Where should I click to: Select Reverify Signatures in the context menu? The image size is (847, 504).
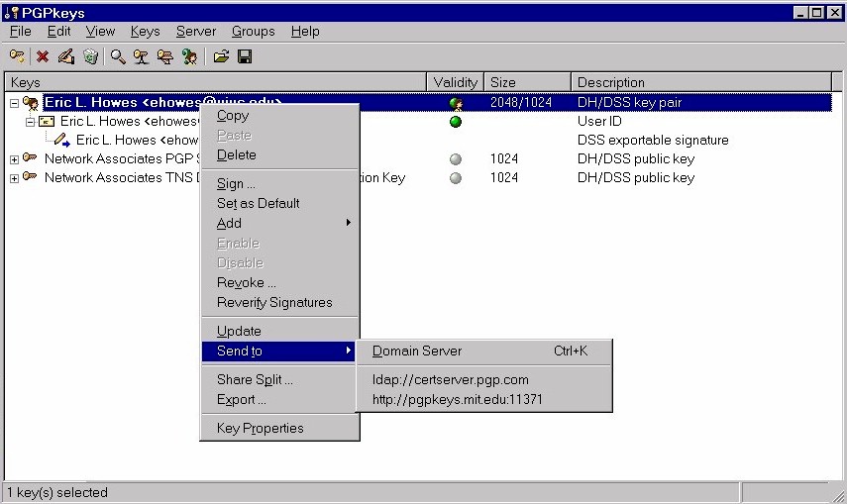coord(279,303)
